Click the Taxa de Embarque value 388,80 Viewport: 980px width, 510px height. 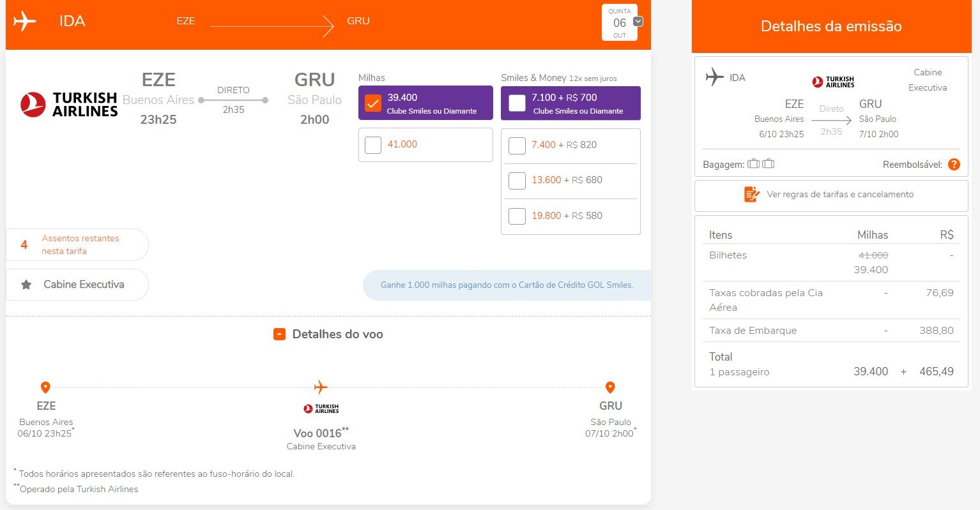[936, 331]
